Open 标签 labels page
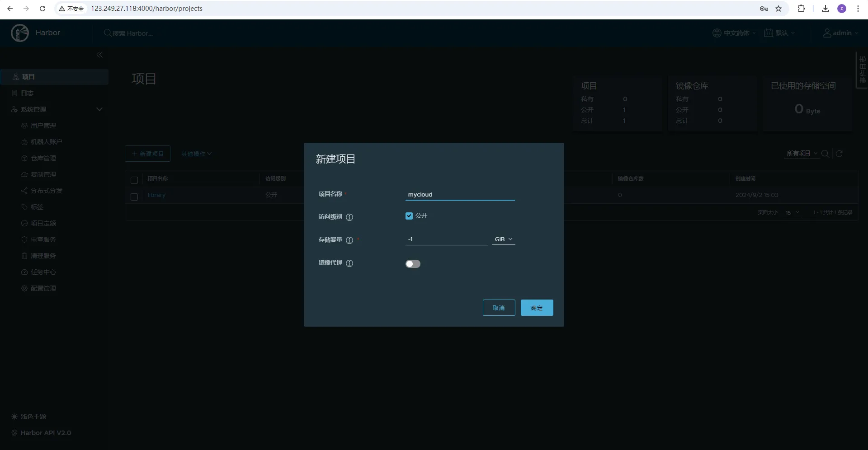This screenshot has width=868, height=450. click(37, 207)
